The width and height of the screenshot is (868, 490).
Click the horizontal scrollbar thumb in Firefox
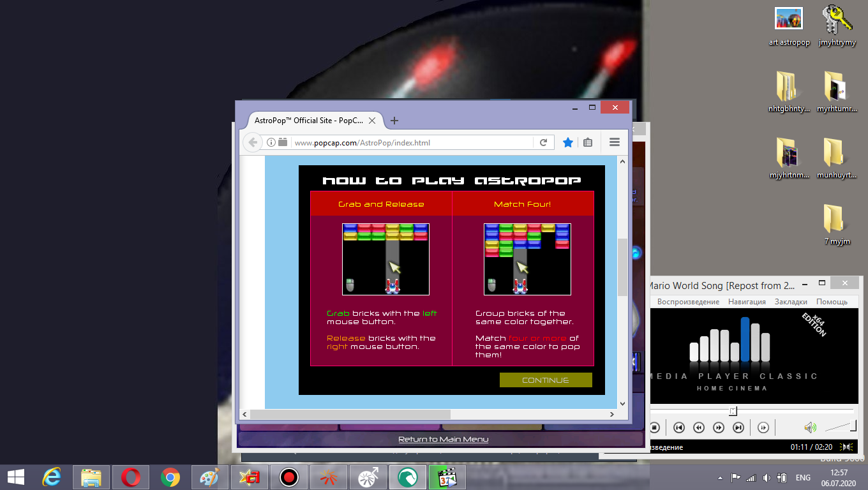(x=350, y=415)
